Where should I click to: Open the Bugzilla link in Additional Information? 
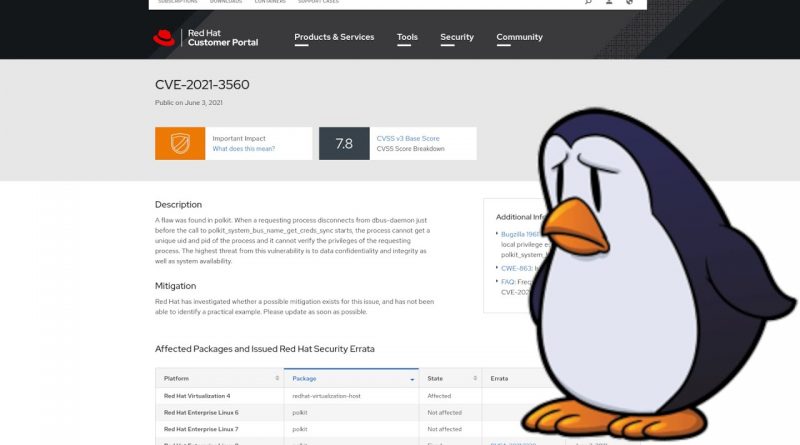[520, 234]
